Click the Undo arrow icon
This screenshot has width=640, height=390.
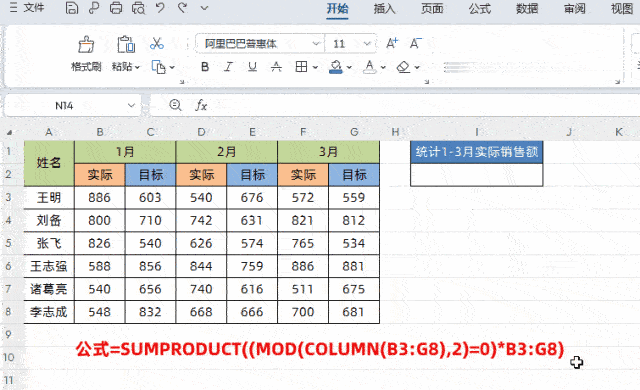point(160,7)
